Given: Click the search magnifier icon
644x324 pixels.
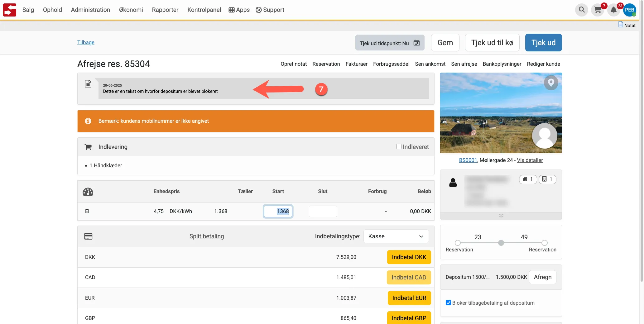Looking at the screenshot, I should 581,10.
